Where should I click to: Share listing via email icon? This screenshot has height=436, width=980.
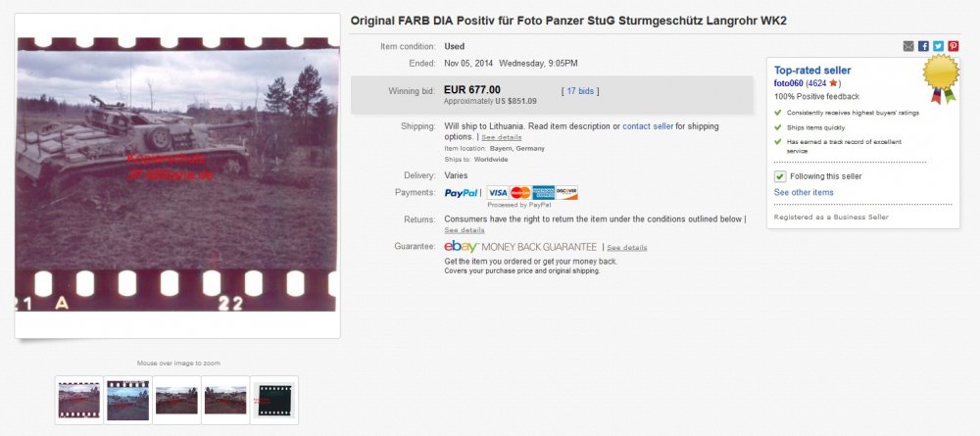[908, 46]
